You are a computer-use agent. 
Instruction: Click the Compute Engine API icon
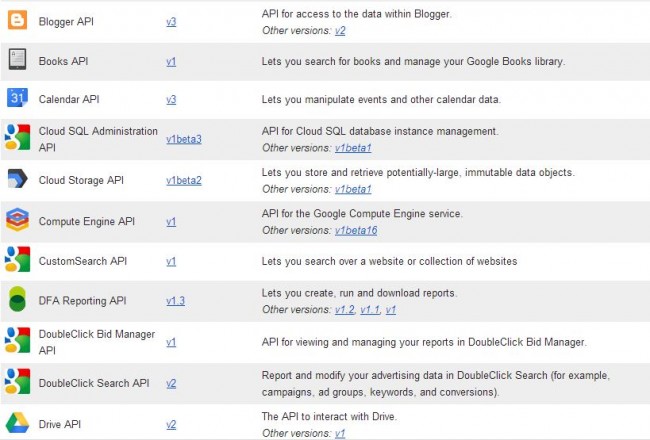[x=17, y=220]
